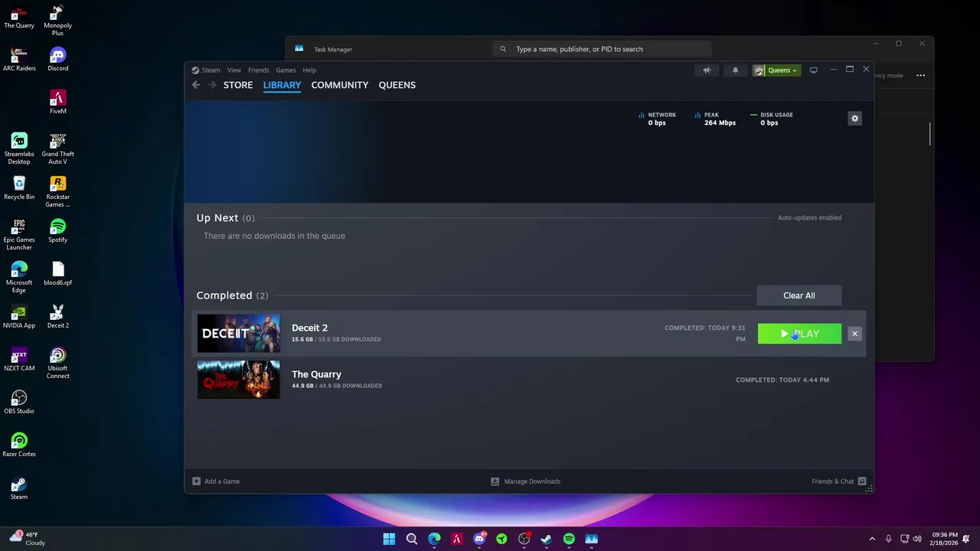
Task: Open clock and date flyout
Action: click(945, 539)
